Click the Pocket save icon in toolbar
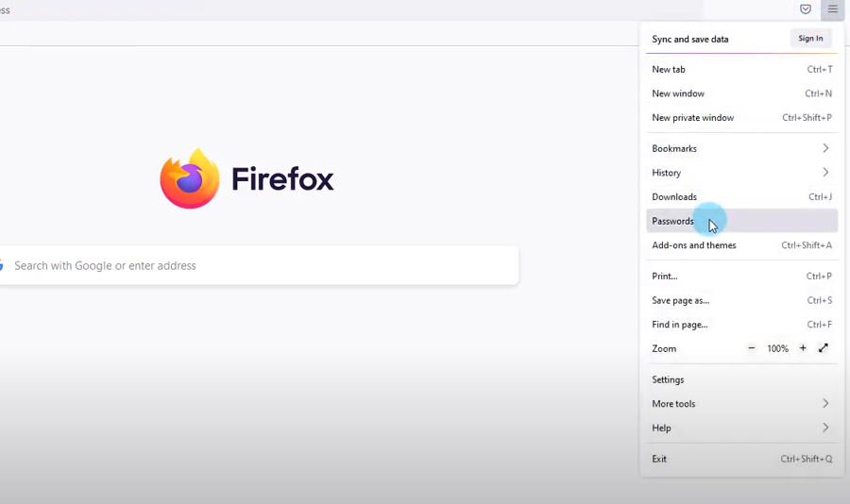Viewport: 850px width, 504px height. click(806, 9)
